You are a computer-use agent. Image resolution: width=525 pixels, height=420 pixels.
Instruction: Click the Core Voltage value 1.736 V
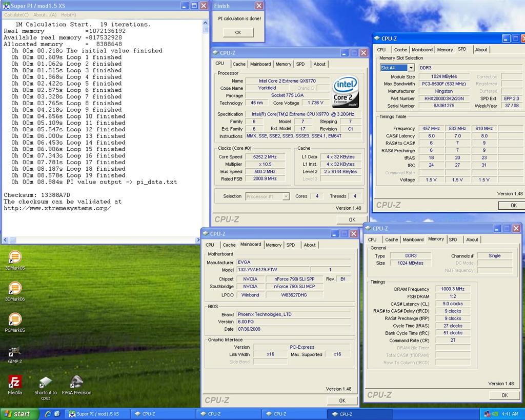point(315,103)
